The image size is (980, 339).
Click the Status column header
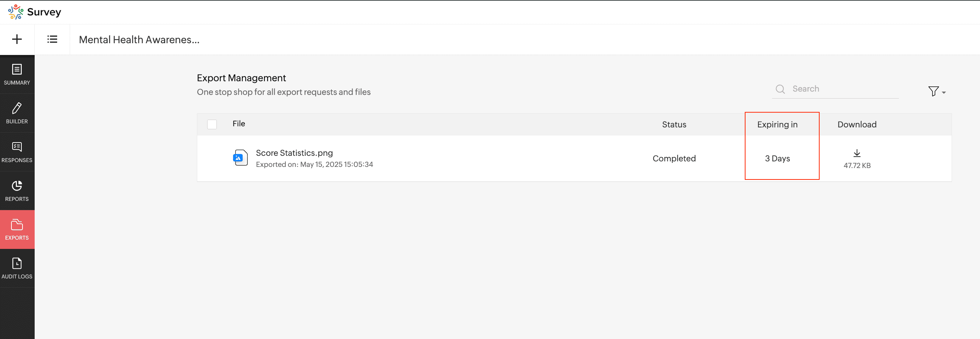(x=674, y=124)
